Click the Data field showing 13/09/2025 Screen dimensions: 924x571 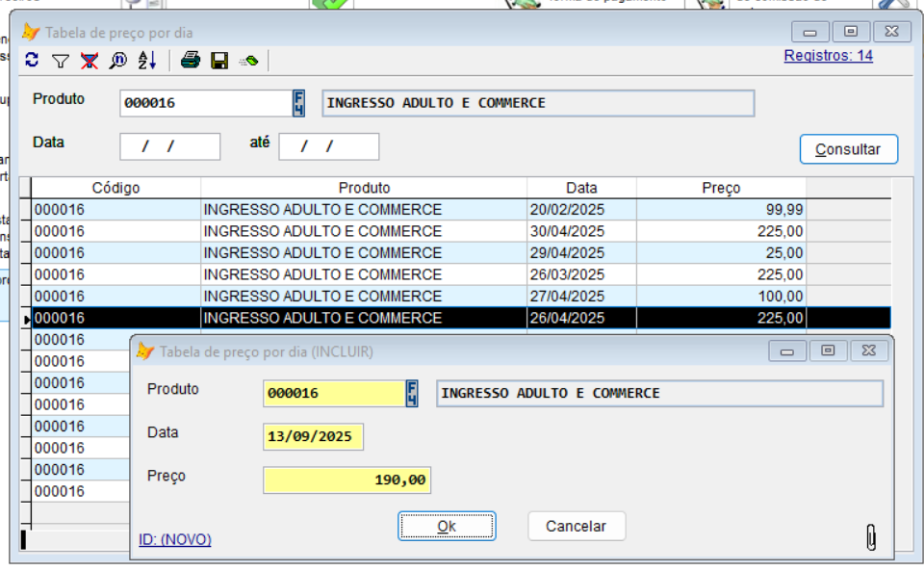click(x=313, y=436)
